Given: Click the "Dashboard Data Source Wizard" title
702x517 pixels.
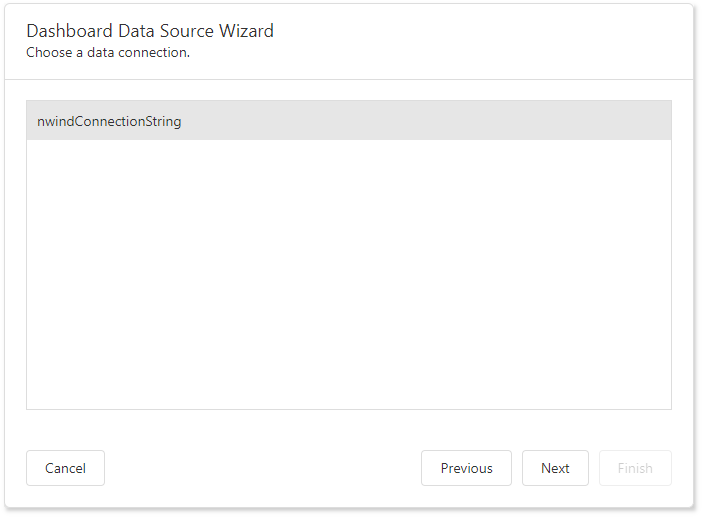Looking at the screenshot, I should [x=150, y=31].
